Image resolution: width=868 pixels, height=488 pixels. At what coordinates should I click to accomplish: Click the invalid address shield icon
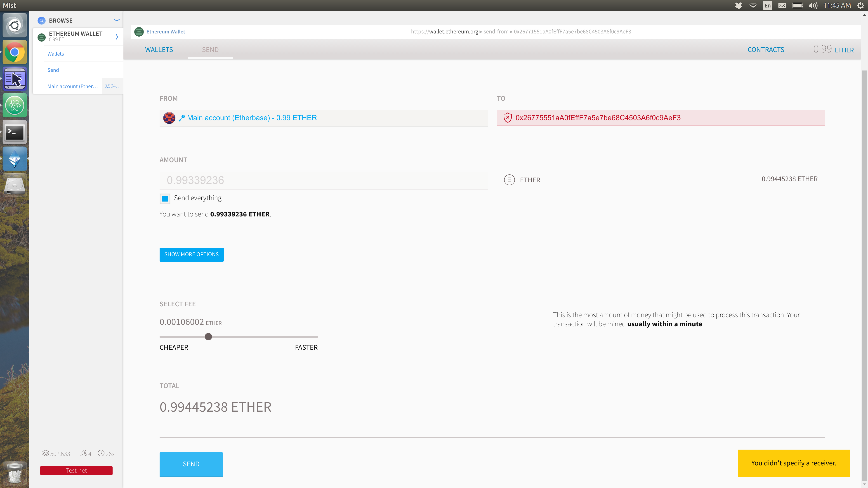(507, 117)
